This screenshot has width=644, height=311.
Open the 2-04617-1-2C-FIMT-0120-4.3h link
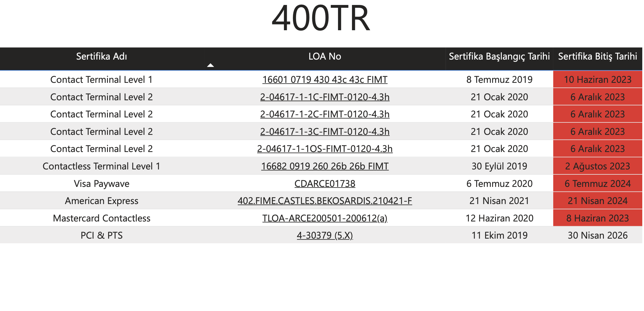coord(325,114)
